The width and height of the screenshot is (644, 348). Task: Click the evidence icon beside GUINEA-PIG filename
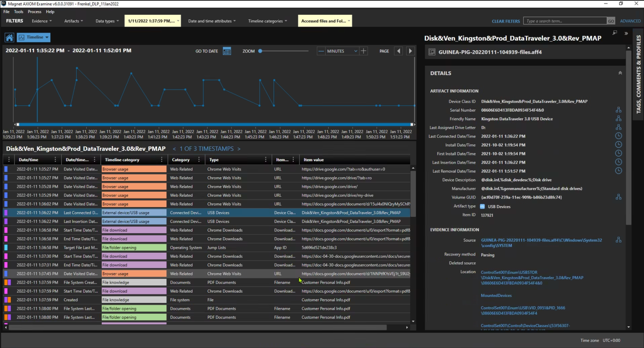click(x=432, y=52)
